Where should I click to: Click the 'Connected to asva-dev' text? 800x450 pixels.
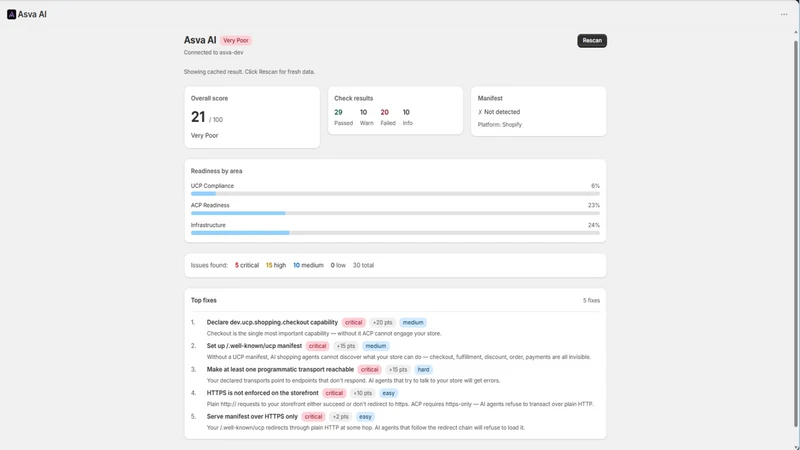tap(213, 53)
